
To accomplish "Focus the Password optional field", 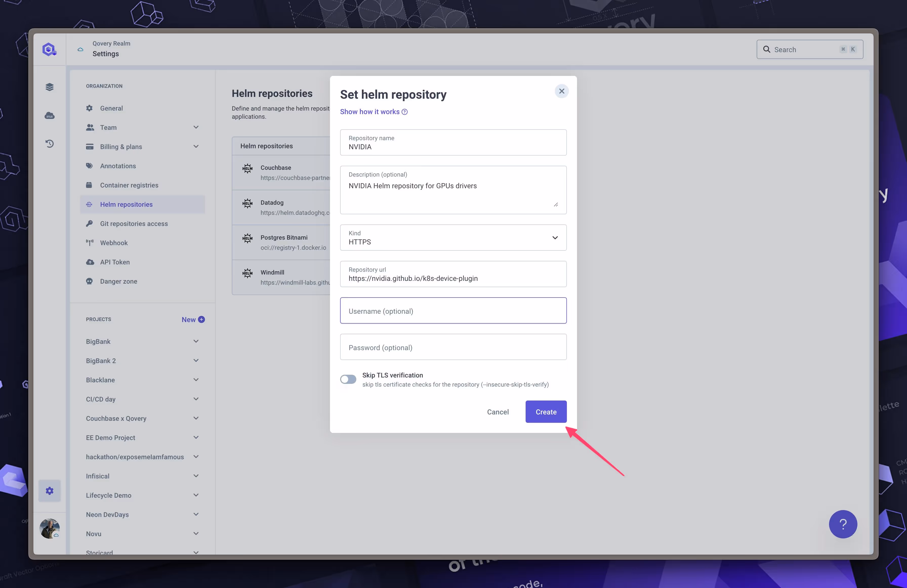I will point(453,347).
